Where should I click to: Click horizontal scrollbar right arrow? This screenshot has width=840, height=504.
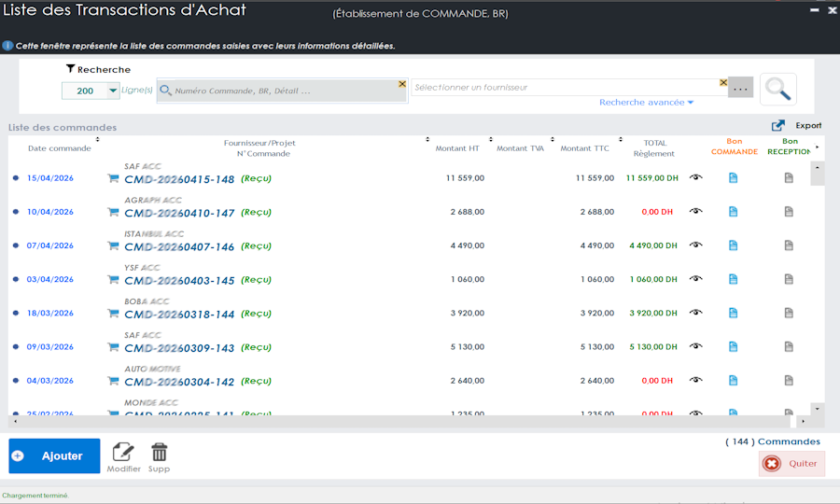pos(803,422)
